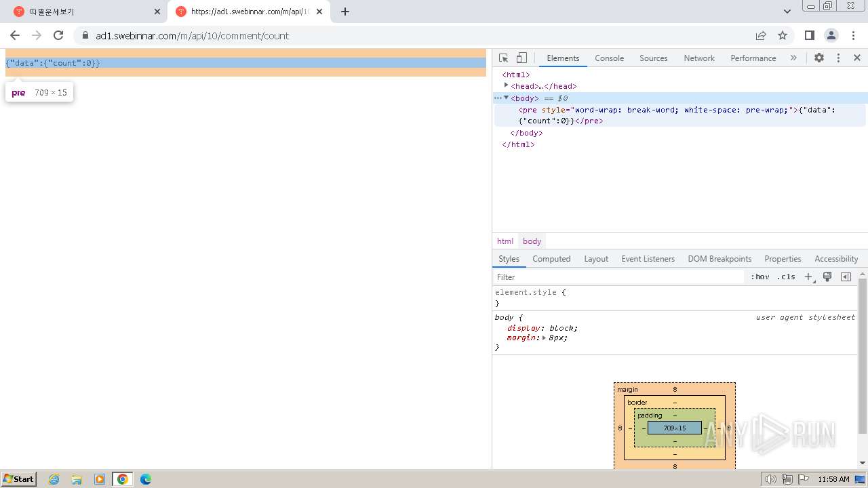Expand the margin shorthand property triangle
Screen dimensions: 868x488
544,338
